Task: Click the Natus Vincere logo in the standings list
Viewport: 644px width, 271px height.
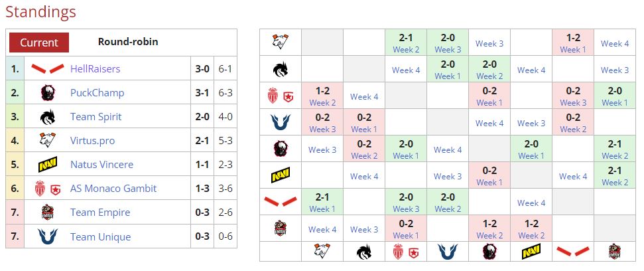Action: (48, 165)
